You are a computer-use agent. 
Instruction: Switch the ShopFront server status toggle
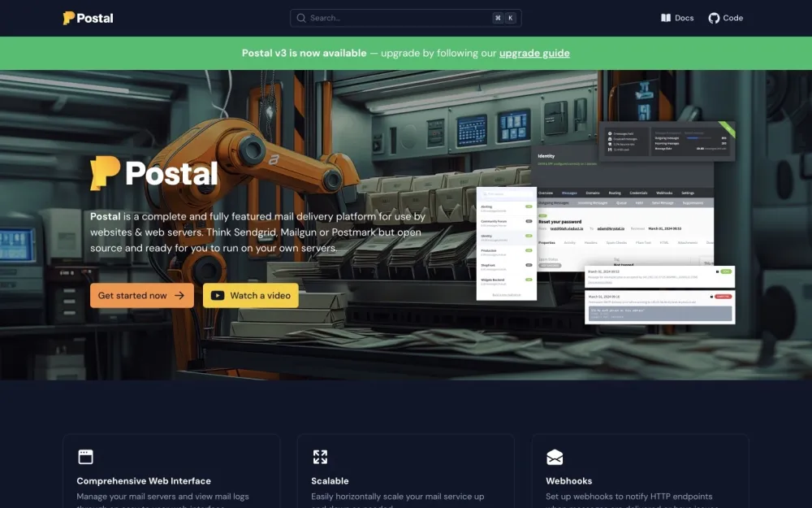click(528, 265)
